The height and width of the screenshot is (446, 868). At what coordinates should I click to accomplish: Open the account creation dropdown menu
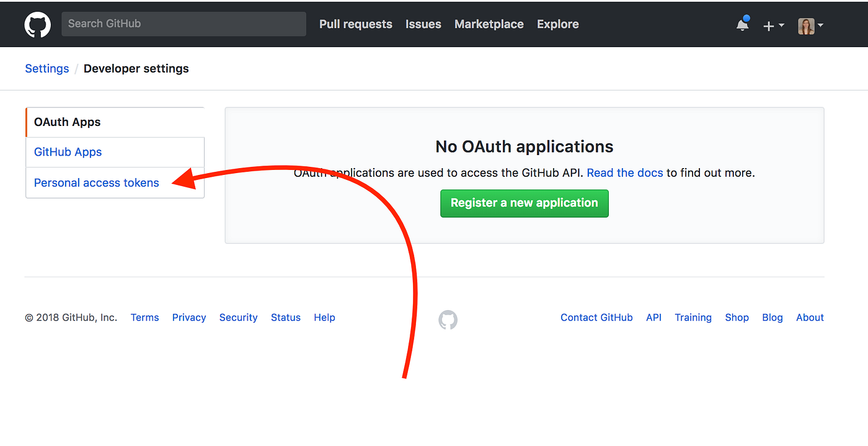tap(774, 25)
